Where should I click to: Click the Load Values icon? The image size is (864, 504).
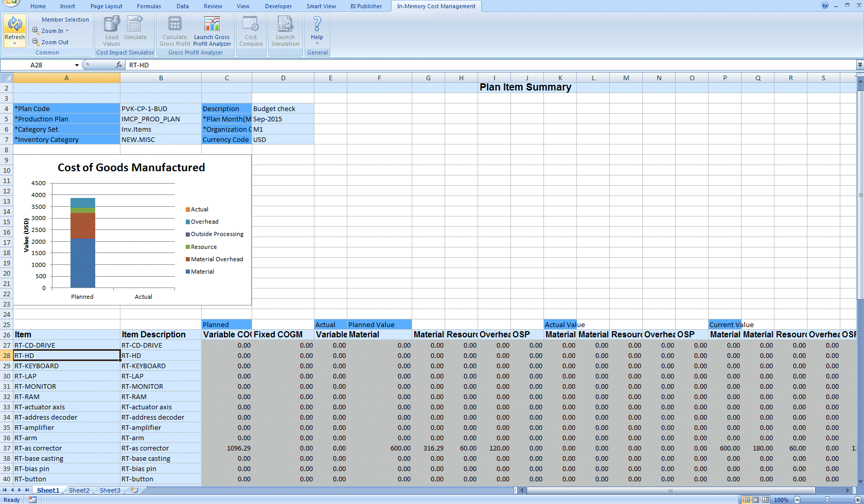click(112, 24)
